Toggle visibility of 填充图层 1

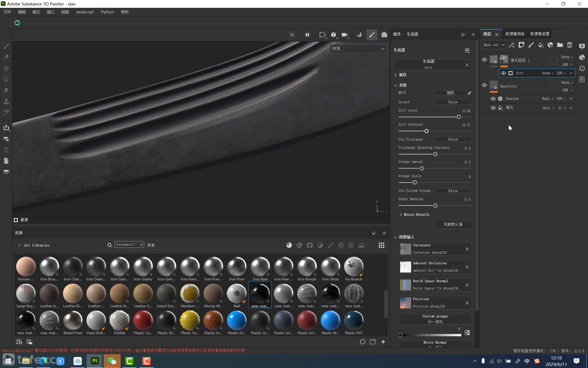click(484, 60)
